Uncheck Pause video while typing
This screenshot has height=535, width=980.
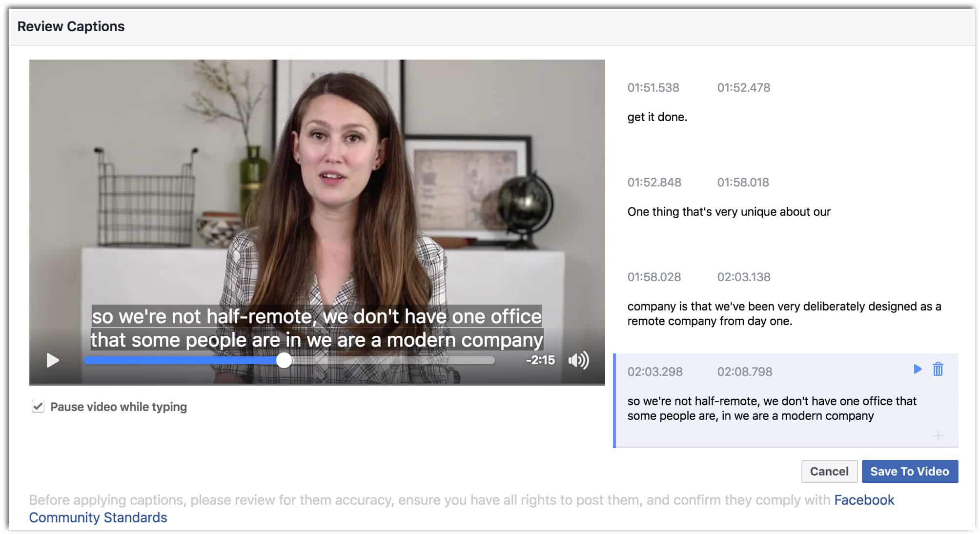[38, 407]
